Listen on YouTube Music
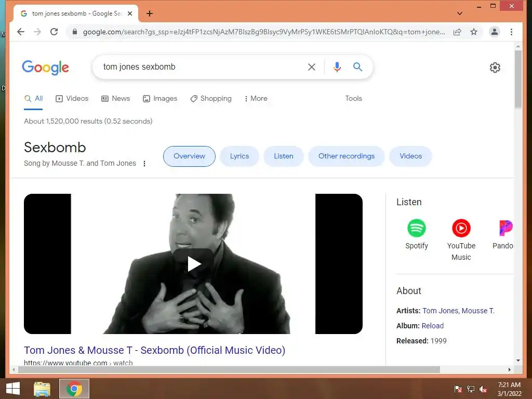 [x=461, y=240]
